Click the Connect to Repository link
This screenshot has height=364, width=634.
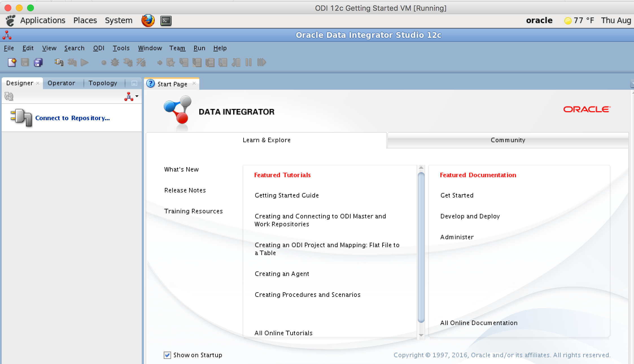pos(72,118)
